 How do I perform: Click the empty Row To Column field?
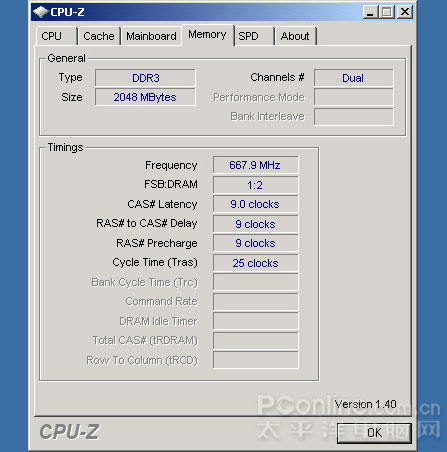[256, 360]
